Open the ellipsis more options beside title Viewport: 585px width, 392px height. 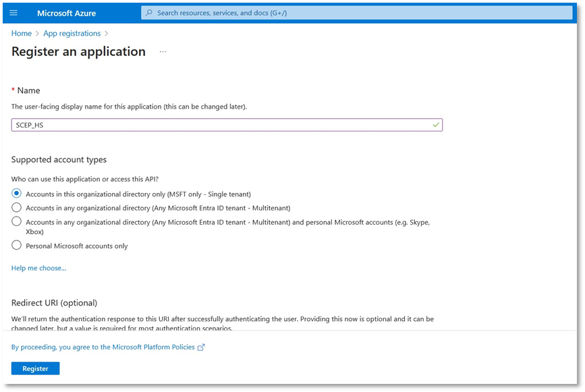tap(163, 52)
